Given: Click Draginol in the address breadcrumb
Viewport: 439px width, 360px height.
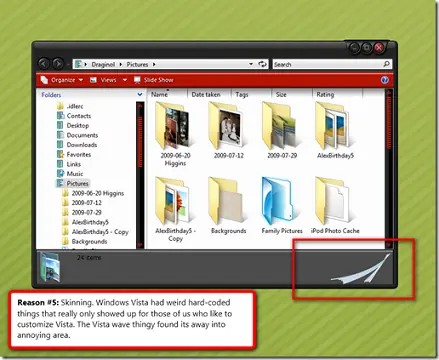Looking at the screenshot, I should 103,64.
